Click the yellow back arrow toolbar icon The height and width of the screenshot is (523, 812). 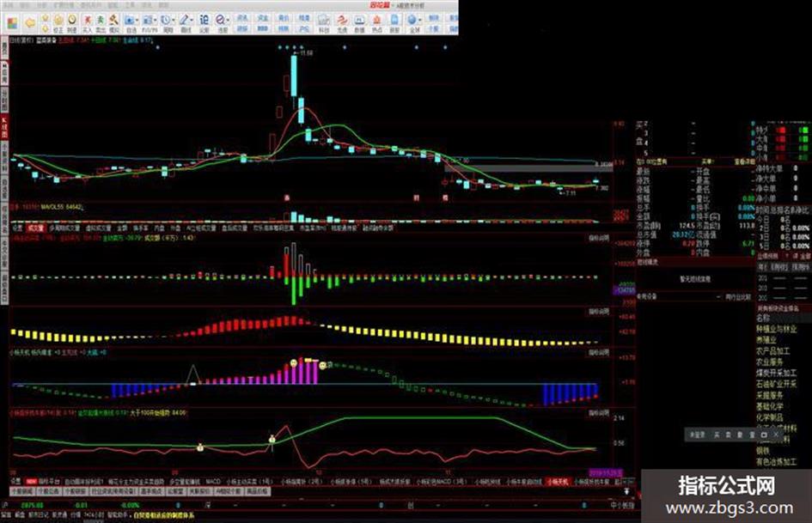pyautogui.click(x=30, y=23)
